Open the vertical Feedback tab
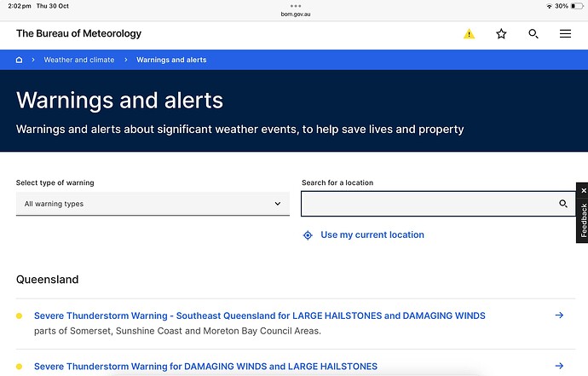This screenshot has height=376, width=588. [x=584, y=220]
